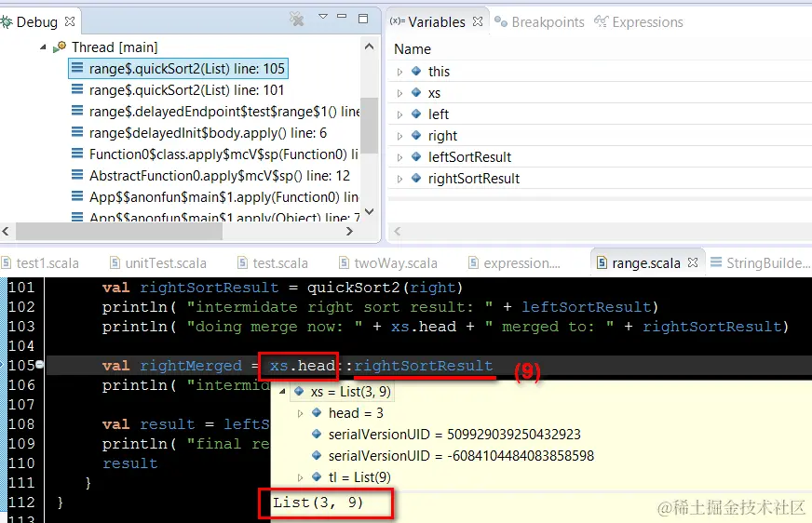Image resolution: width=812 pixels, height=523 pixels.
Task: Select the rightSortResult variable row
Action: (x=600, y=179)
